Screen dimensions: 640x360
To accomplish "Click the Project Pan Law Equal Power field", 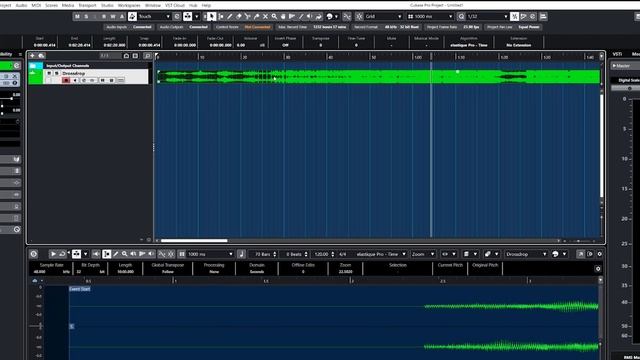I will [513, 27].
